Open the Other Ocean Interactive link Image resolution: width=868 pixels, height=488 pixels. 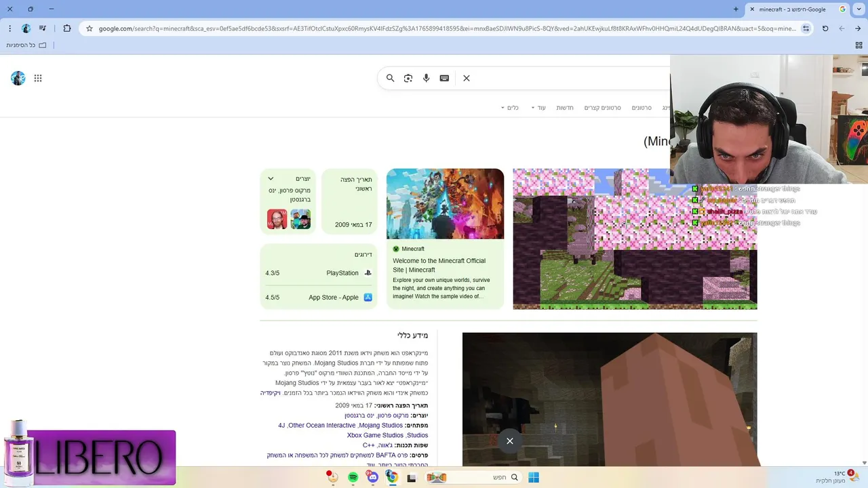coord(322,426)
